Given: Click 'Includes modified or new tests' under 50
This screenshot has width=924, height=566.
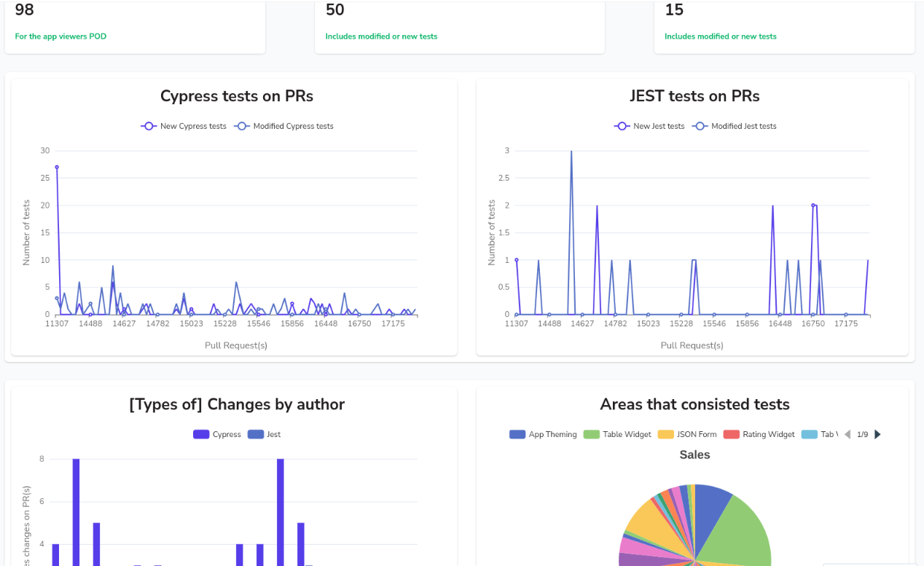Looking at the screenshot, I should [381, 36].
